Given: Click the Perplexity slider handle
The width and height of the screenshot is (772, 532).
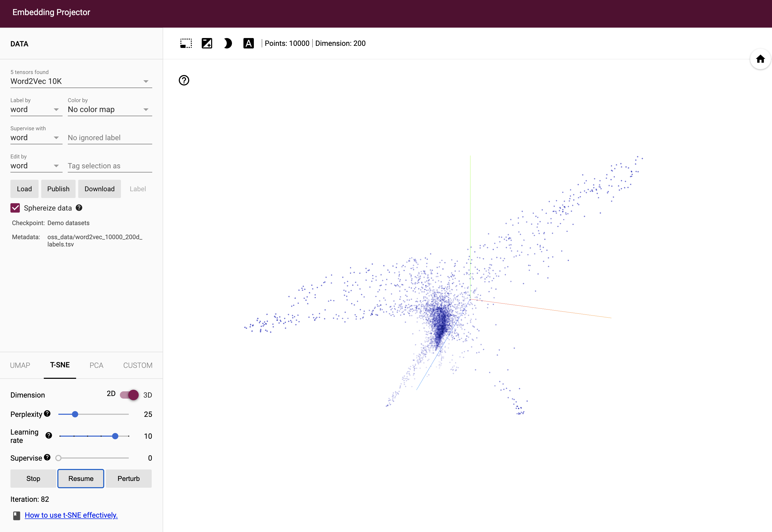Looking at the screenshot, I should click(75, 414).
